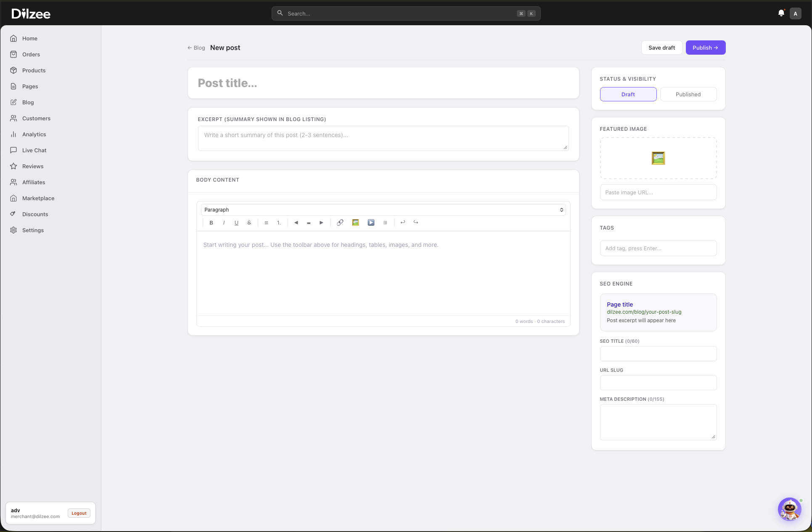812x532 pixels.
Task: Click the Orders bag icon in sidebar
Action: pos(13,54)
